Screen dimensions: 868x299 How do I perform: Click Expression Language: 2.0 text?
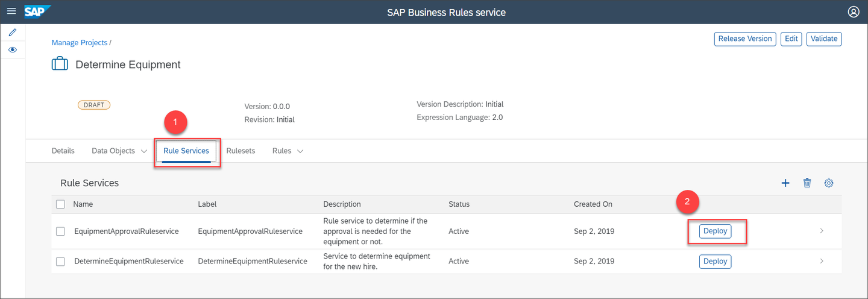tap(460, 118)
